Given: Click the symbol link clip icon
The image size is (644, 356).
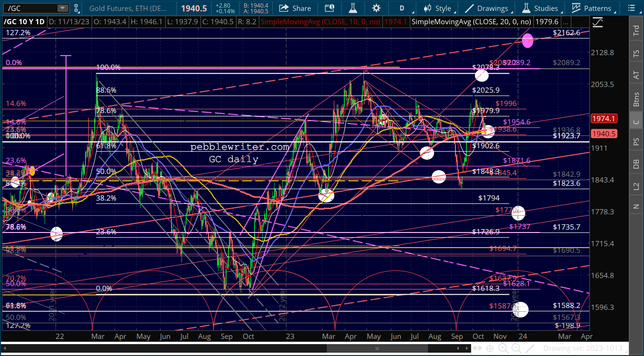Looking at the screenshot, I should (x=76, y=8).
